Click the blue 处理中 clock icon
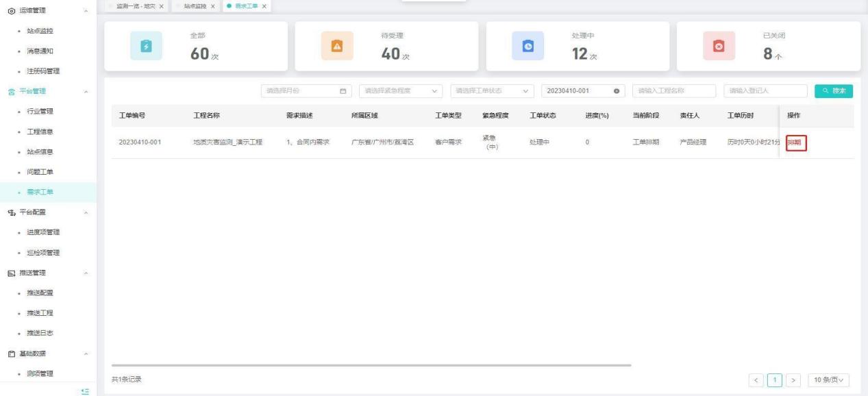Screen dimensions: 868x396 point(527,46)
